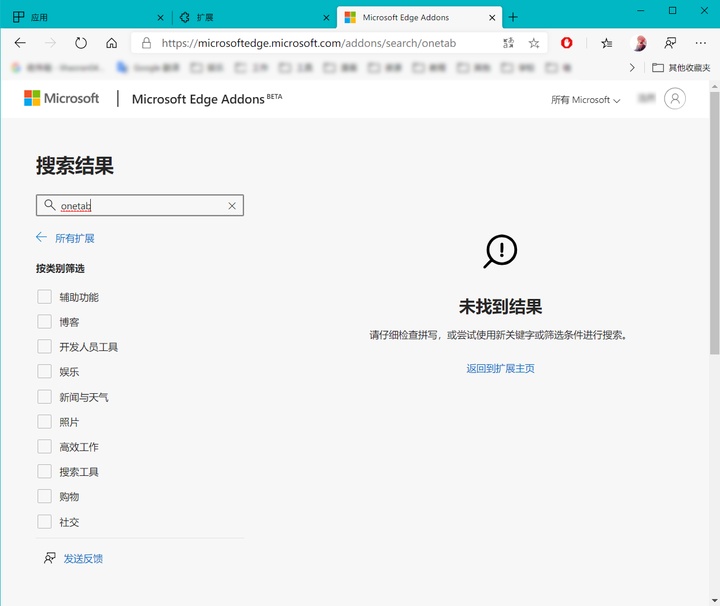Click the vertical page scrollbar thumb
The height and width of the screenshot is (606, 720).
pyautogui.click(x=714, y=223)
